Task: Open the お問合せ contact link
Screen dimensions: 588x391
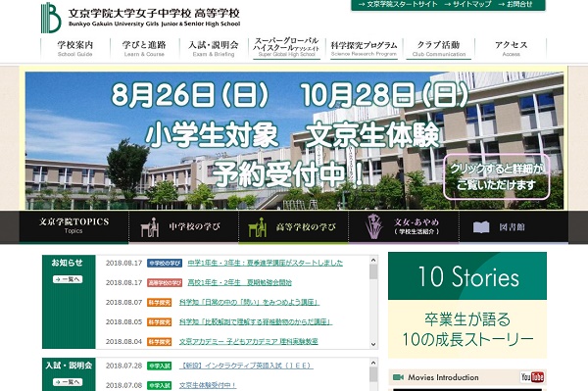Action: (515, 4)
